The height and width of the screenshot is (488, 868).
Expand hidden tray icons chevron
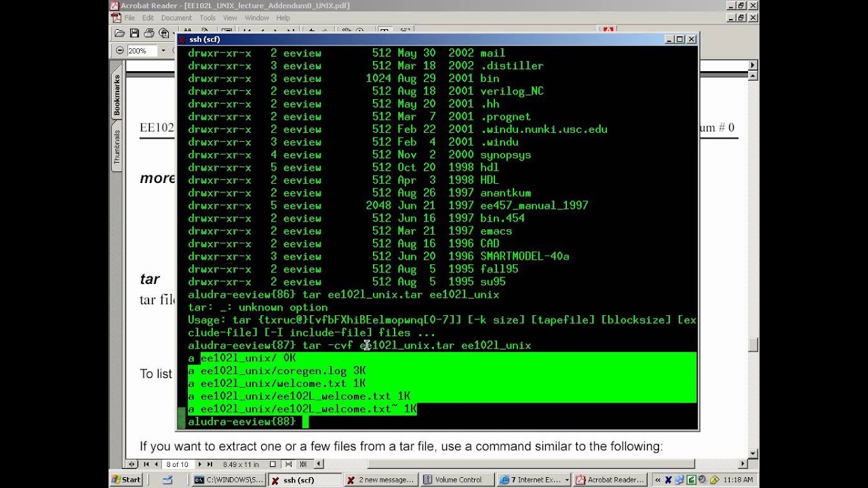click(656, 479)
